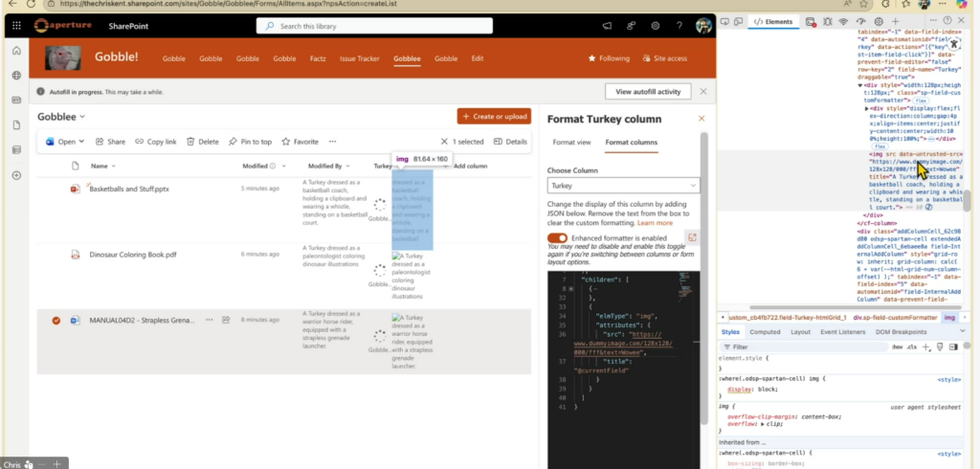
Task: Click the Create site plus icon in left rail
Action: click(17, 175)
